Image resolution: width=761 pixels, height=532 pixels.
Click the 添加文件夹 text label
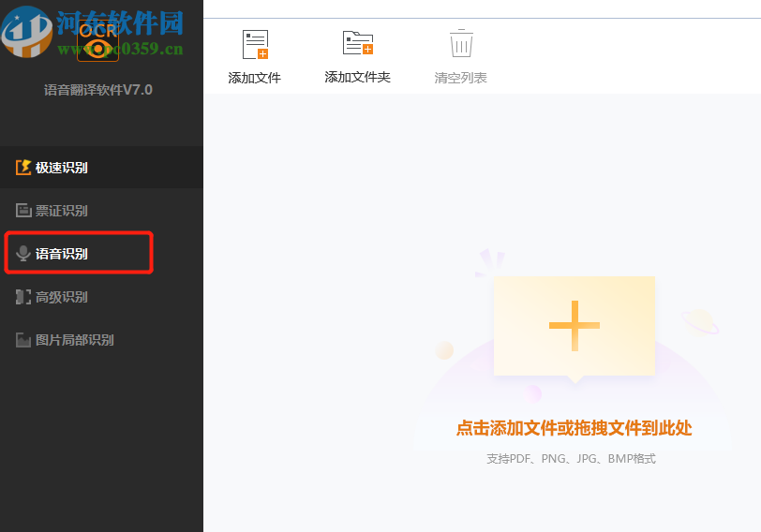(358, 78)
